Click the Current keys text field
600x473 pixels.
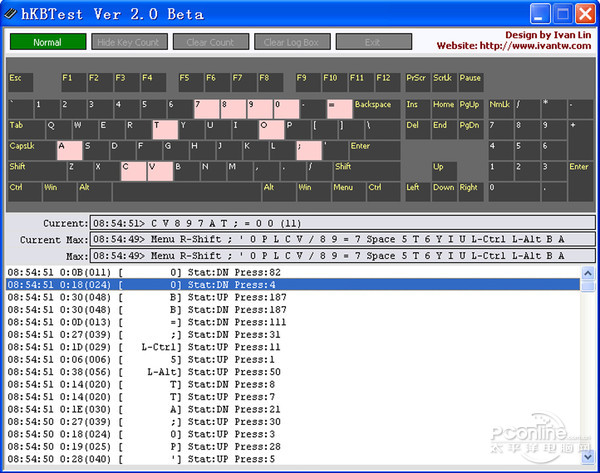[342, 223]
